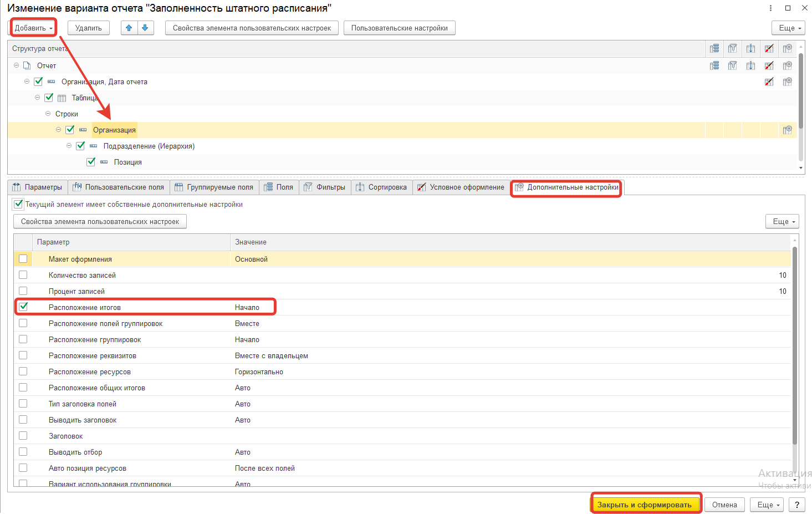Click the filter icon in Отчет row
This screenshot has width=812, height=514.
[732, 65]
